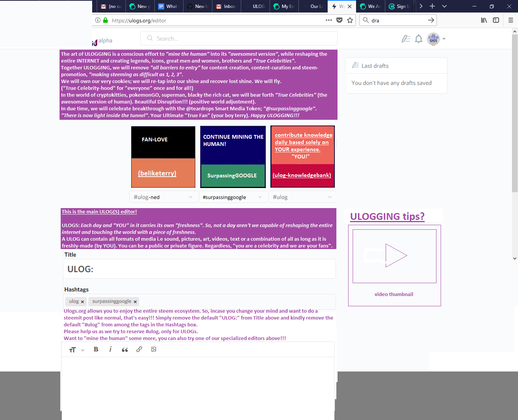Open the notifications bell
Screen dimensions: 518x420
419,39
